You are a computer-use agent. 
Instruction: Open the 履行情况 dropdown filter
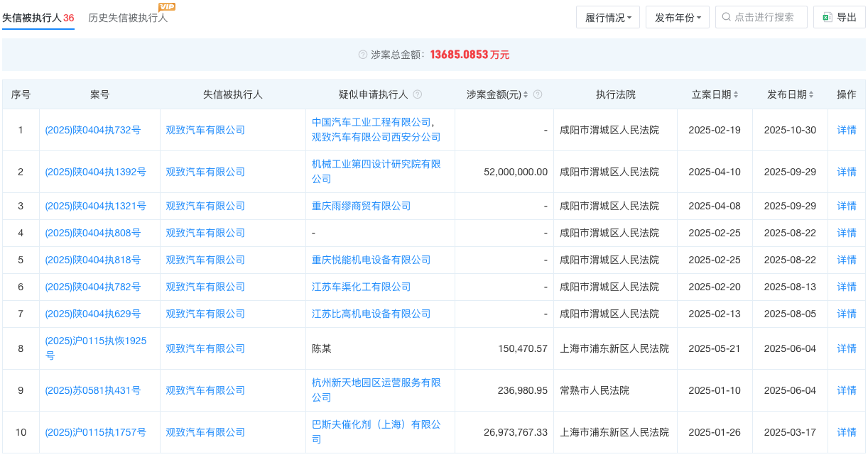pyautogui.click(x=608, y=17)
